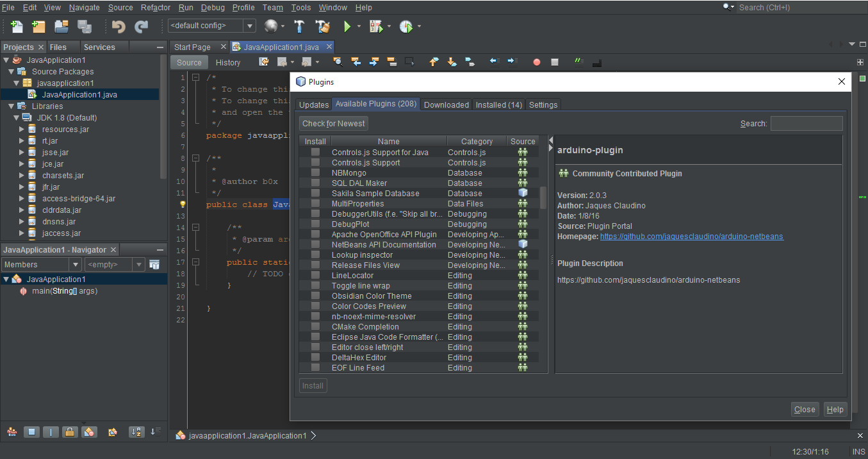Collapse the JavaApplication1 project node

tap(6, 60)
